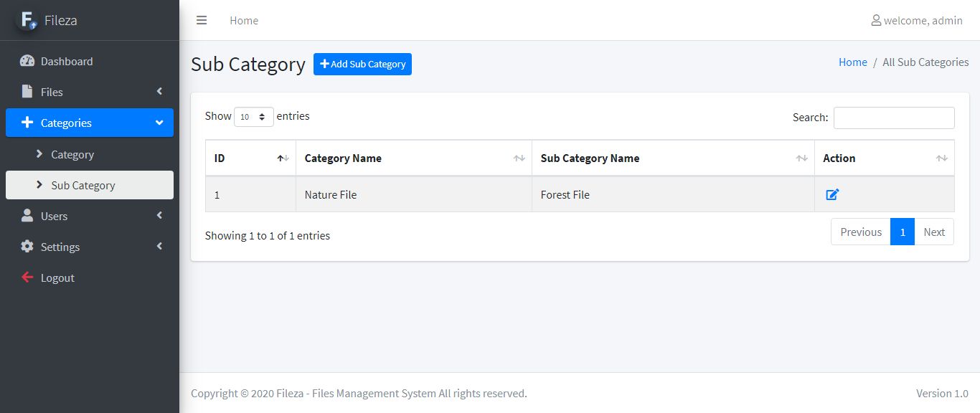
Task: Click the Settings gear icon in sidebar
Action: [27, 247]
